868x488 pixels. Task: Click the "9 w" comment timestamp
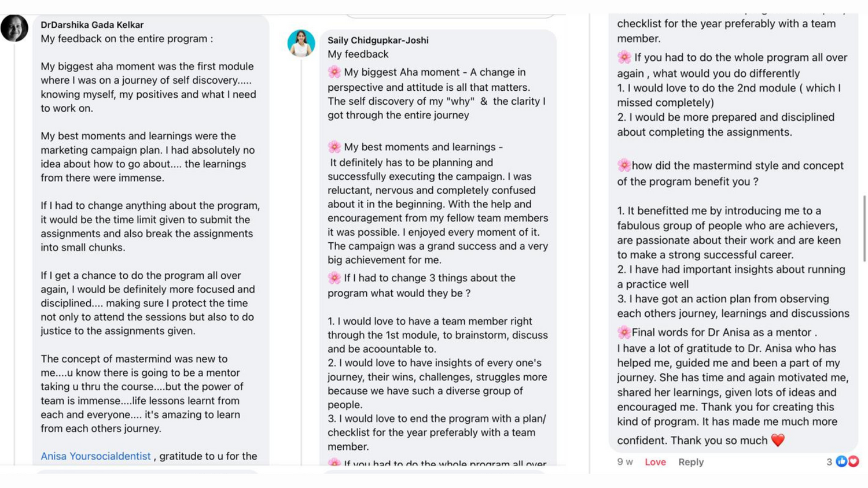click(x=625, y=462)
